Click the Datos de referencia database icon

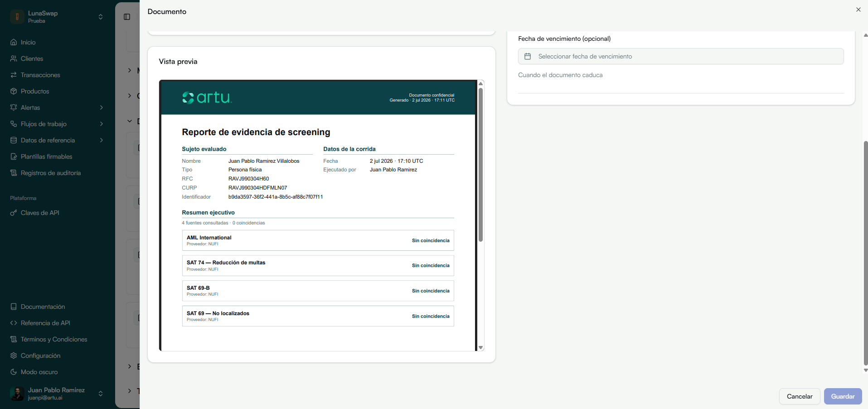point(14,140)
